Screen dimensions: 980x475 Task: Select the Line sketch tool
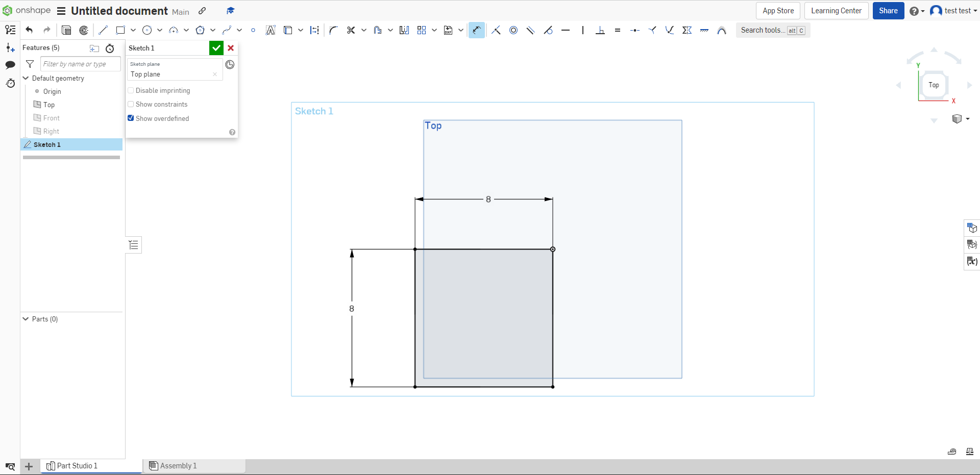click(x=103, y=30)
